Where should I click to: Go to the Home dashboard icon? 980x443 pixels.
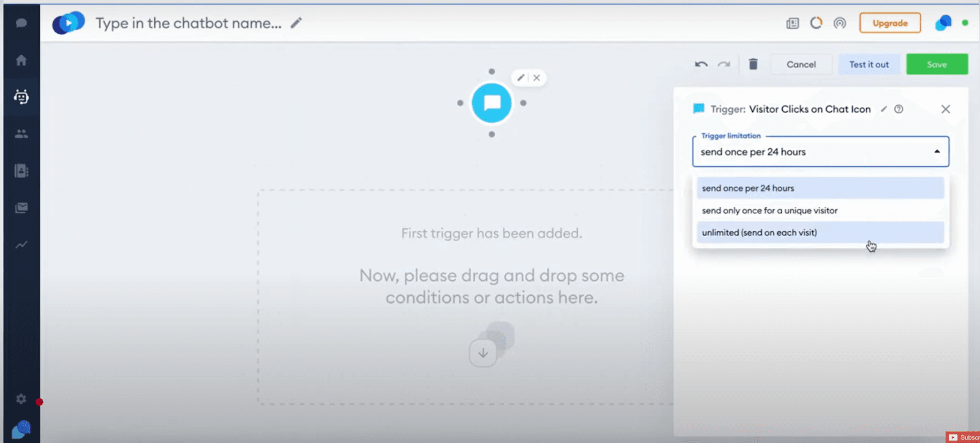pyautogui.click(x=21, y=60)
